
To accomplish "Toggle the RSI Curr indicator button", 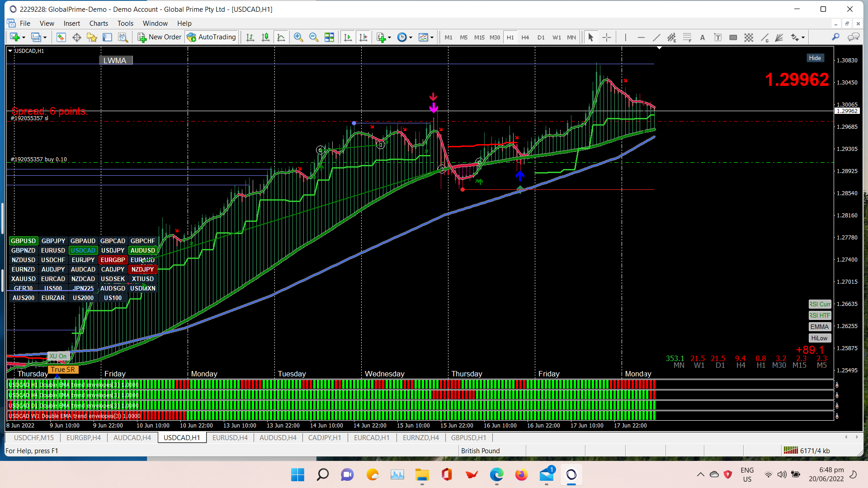I will click(820, 304).
